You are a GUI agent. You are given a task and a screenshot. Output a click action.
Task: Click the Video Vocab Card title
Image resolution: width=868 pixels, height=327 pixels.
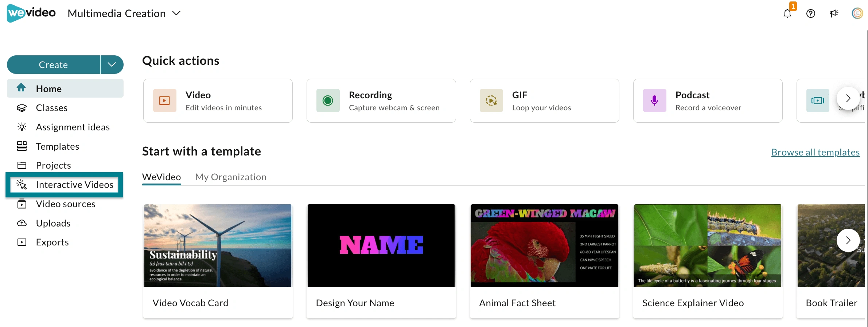[x=190, y=303]
